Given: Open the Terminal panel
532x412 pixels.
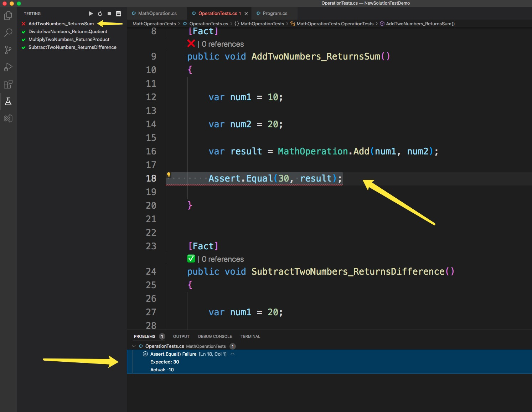Looking at the screenshot, I should coord(250,336).
